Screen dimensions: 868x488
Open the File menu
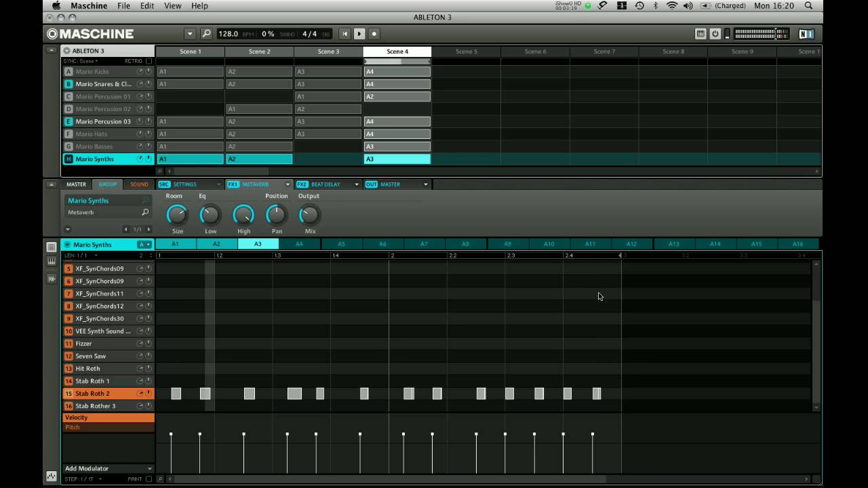(123, 5)
